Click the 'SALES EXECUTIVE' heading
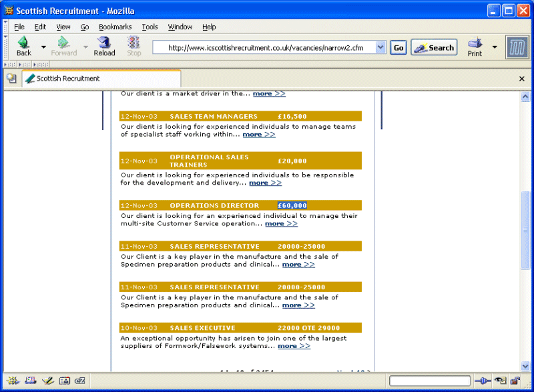 point(202,328)
